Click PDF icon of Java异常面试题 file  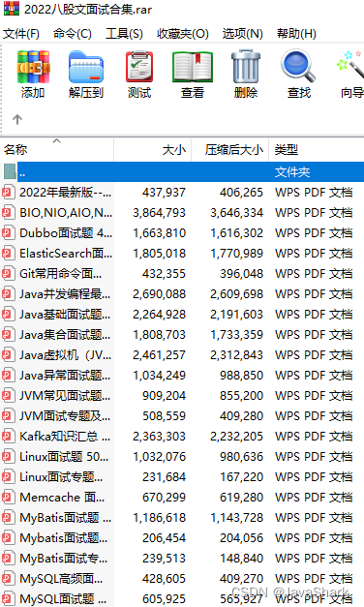click(9, 375)
